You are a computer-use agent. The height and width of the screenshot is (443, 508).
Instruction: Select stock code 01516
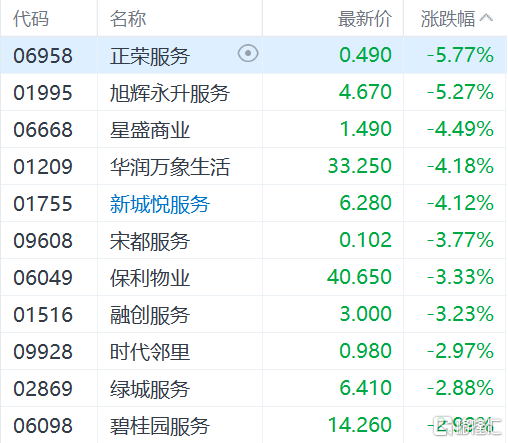[x=43, y=314]
